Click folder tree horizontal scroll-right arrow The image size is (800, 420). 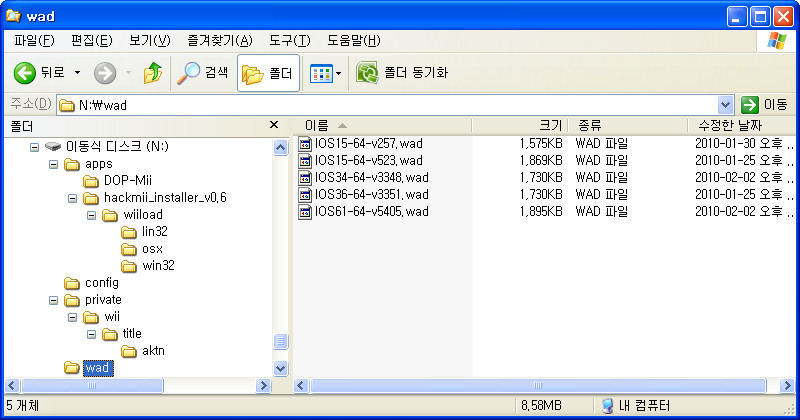[x=263, y=385]
